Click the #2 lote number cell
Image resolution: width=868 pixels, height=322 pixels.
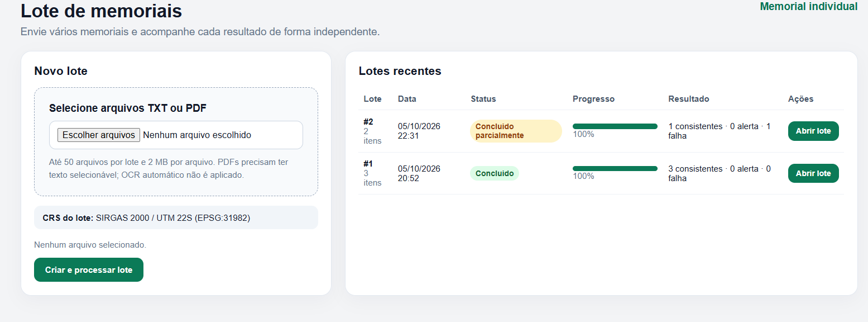[x=368, y=122]
